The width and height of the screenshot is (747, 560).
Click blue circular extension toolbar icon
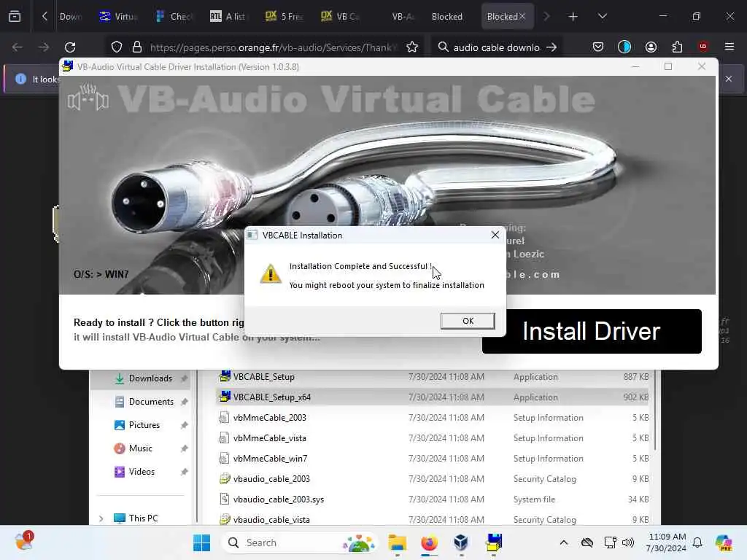point(624,47)
